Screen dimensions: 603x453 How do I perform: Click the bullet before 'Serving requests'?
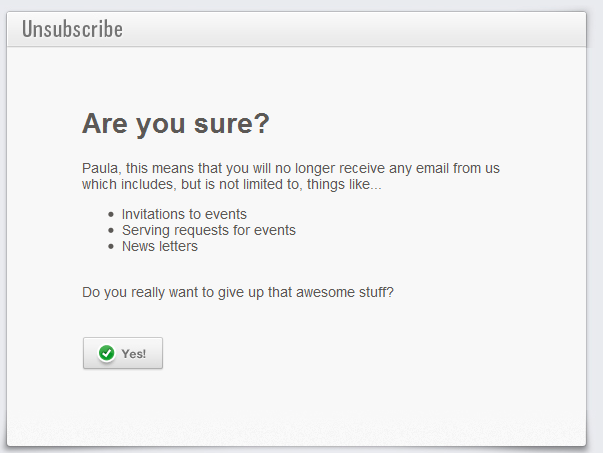point(111,230)
